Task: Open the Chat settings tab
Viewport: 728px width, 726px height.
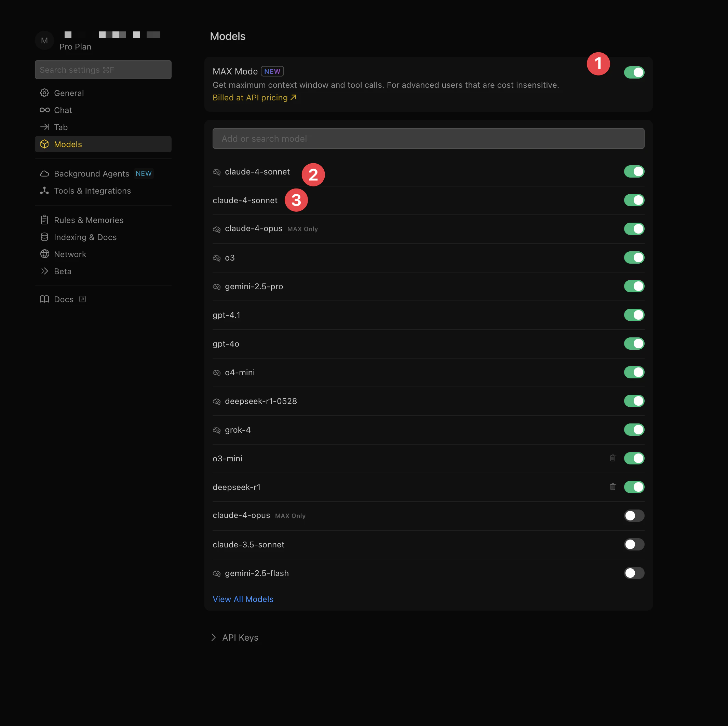Action: [x=63, y=110]
